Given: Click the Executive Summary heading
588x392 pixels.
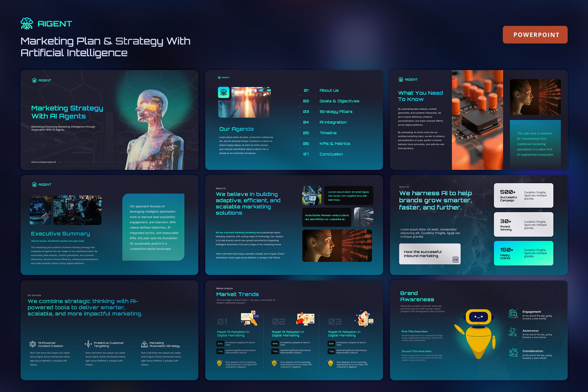Looking at the screenshot, I should point(60,234).
